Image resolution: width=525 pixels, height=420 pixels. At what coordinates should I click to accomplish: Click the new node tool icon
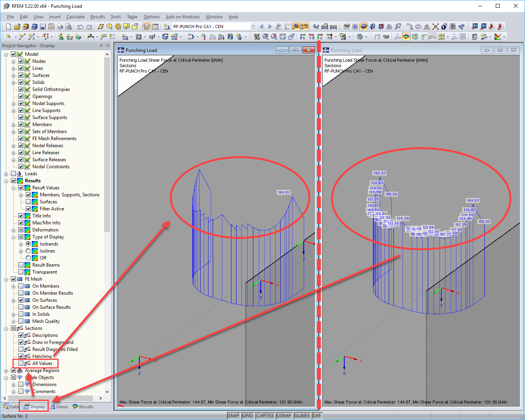point(8,37)
